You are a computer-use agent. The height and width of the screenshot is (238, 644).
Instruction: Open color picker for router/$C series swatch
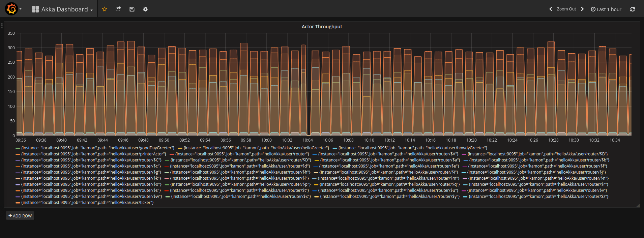point(18,160)
